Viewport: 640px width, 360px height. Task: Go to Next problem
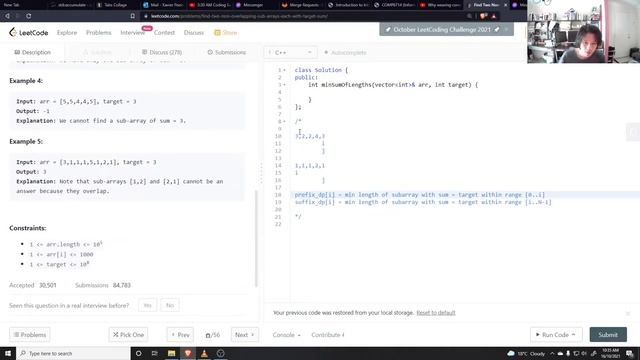coord(244,335)
